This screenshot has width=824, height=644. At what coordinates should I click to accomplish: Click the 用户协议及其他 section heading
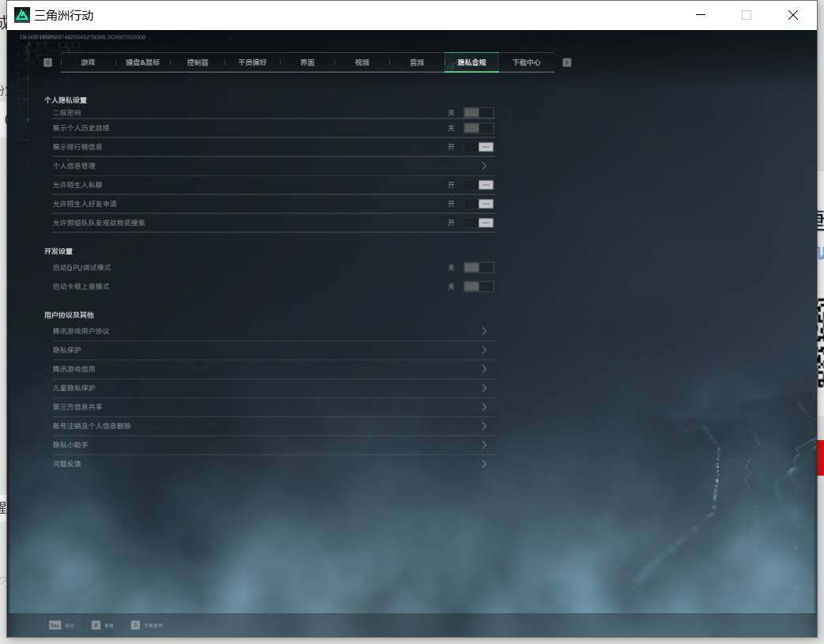coord(69,314)
